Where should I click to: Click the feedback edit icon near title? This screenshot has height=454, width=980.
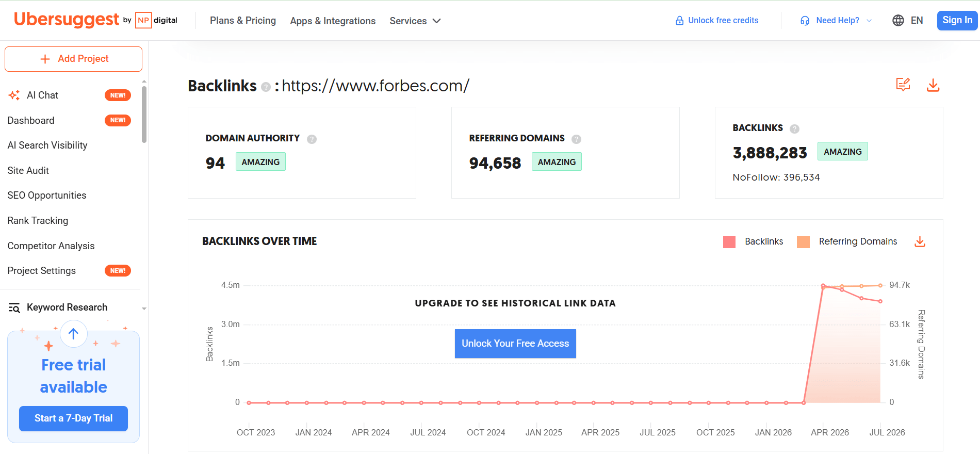[903, 85]
